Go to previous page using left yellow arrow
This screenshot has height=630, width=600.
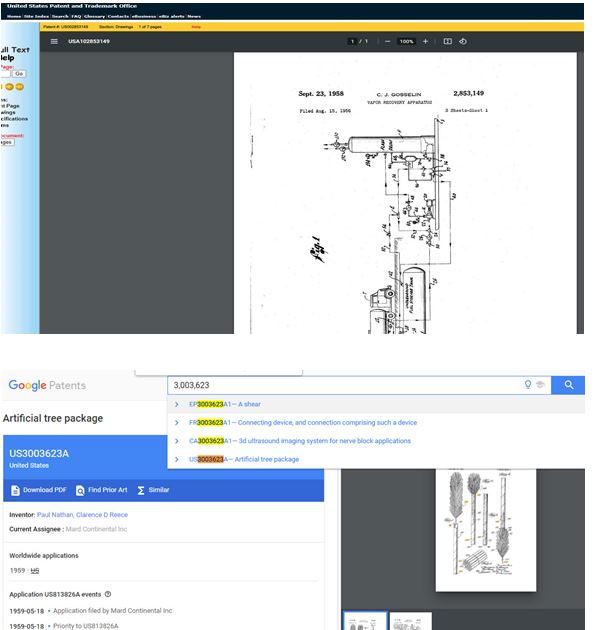click(x=9, y=87)
